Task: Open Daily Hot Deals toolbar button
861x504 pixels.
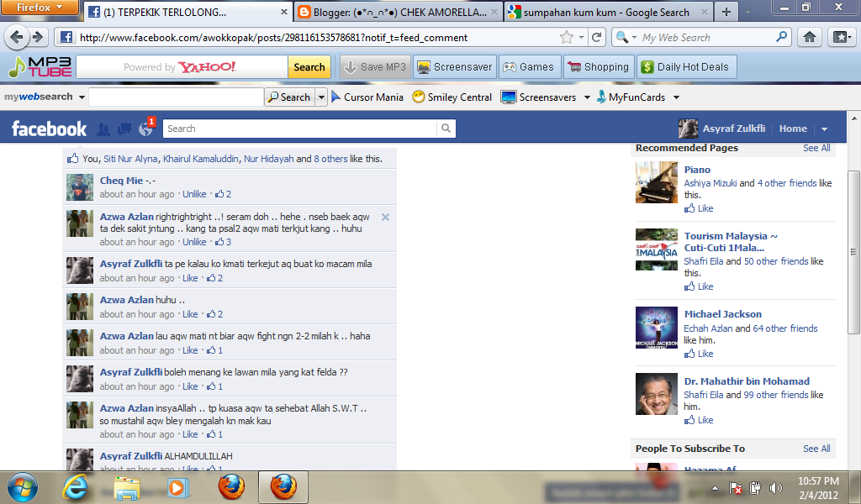Action: (x=686, y=67)
